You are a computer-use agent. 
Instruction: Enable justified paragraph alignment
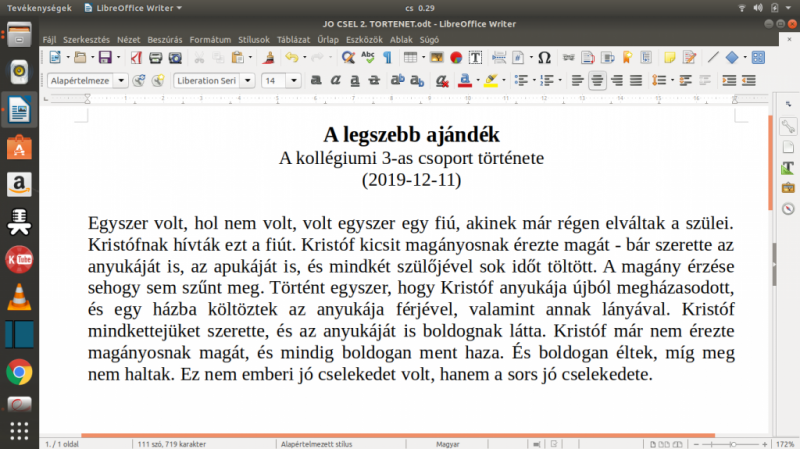(635, 80)
